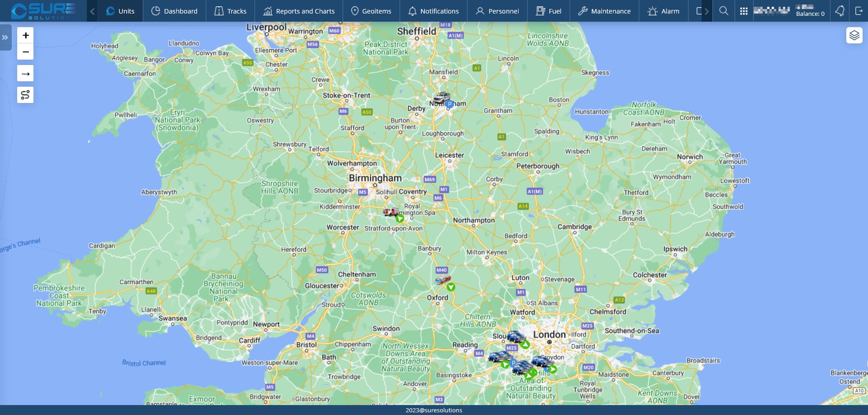Image resolution: width=868 pixels, height=415 pixels.
Task: Select the Alarm tab
Action: [x=663, y=11]
